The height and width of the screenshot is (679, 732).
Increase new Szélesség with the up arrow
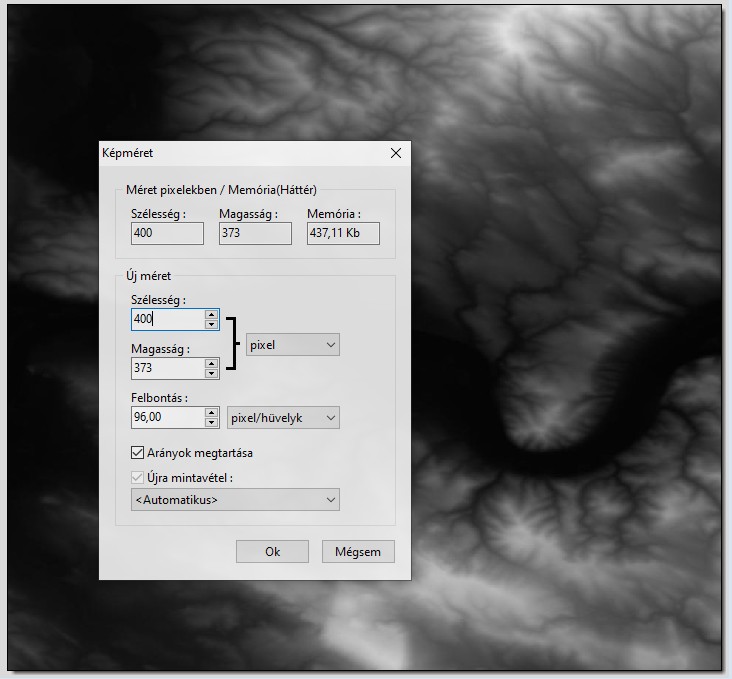pos(211,314)
